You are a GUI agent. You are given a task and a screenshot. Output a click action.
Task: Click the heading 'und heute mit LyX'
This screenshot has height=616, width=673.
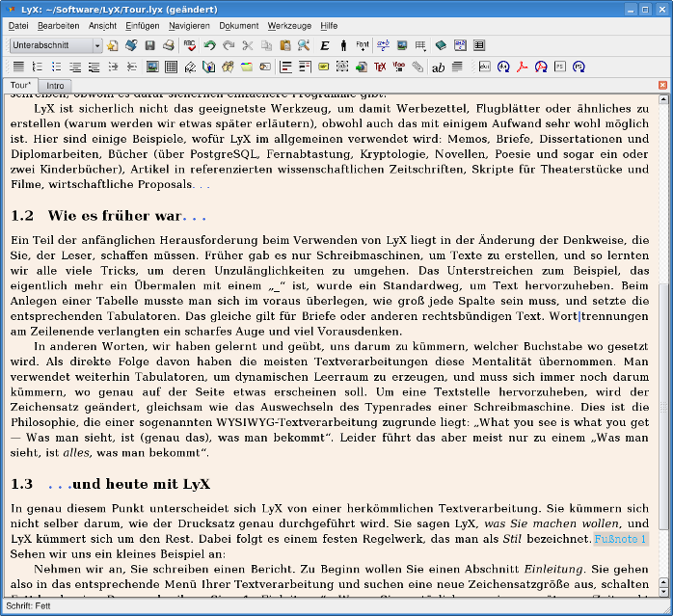point(141,484)
